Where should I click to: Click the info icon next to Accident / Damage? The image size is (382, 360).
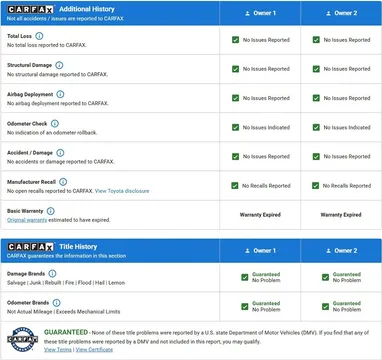click(x=60, y=153)
